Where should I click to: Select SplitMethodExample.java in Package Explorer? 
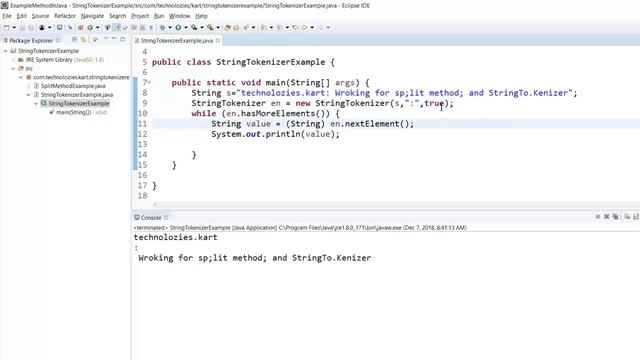(73, 86)
